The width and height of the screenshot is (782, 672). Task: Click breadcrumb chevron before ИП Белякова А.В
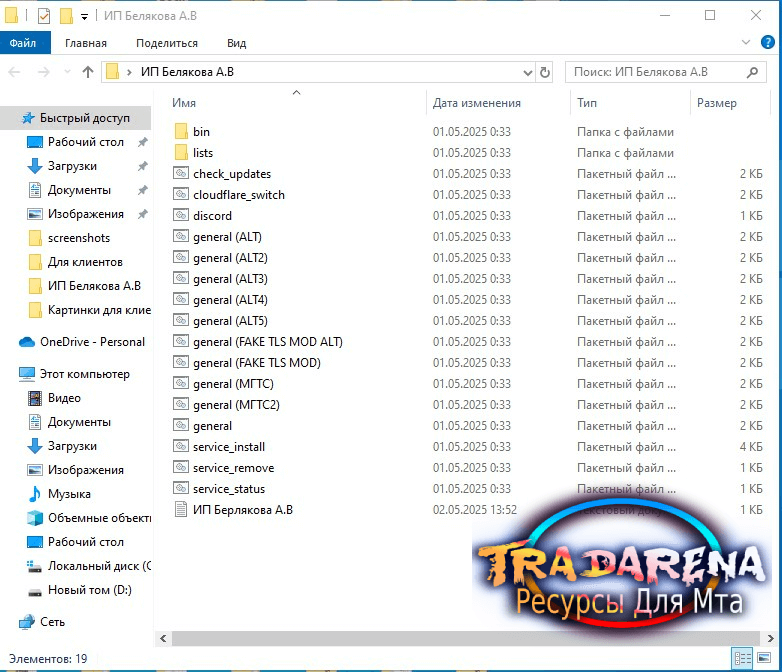click(129, 73)
